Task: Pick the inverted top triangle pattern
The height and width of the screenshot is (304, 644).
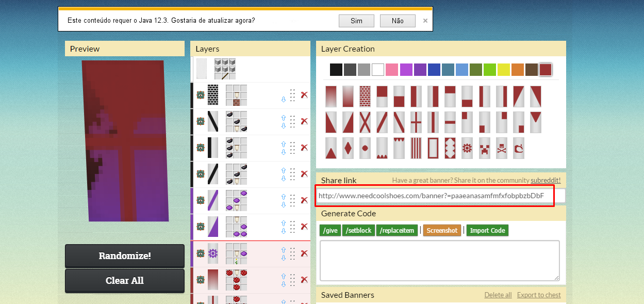Action: (x=535, y=122)
